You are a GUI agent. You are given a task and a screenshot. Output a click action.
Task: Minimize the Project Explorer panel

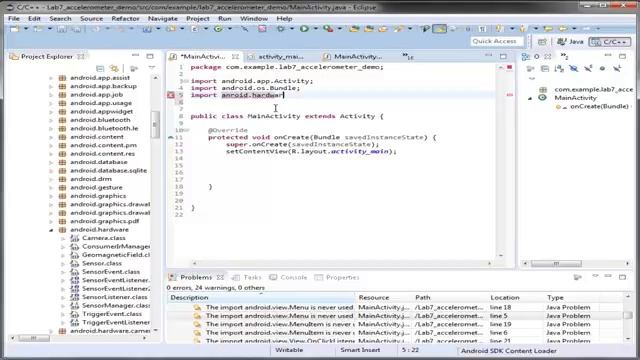tap(136, 56)
